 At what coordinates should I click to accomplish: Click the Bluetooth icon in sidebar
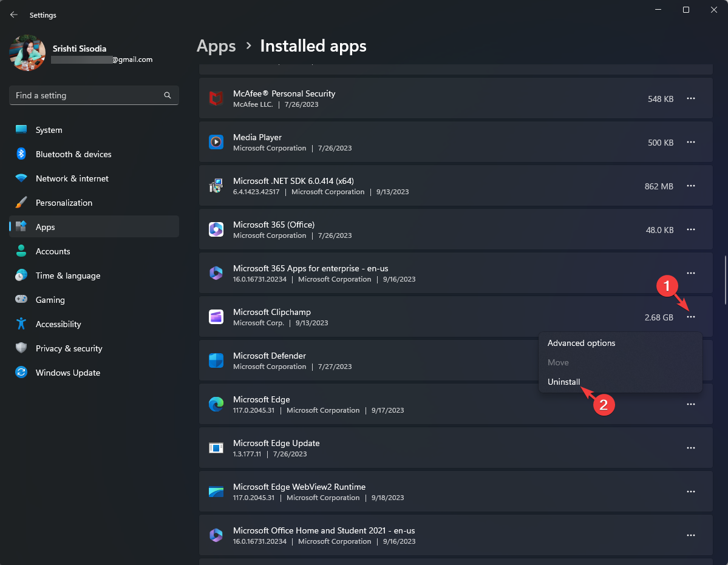coord(21,154)
